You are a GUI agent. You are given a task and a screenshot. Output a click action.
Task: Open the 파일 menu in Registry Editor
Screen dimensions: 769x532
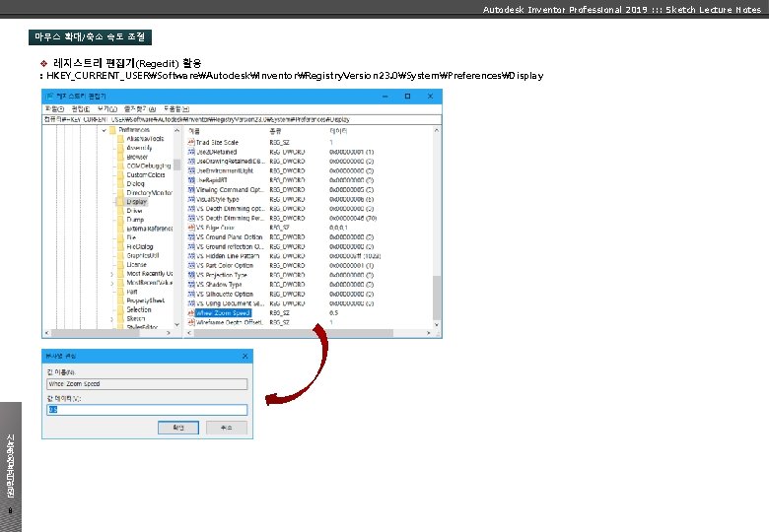pyautogui.click(x=54, y=108)
